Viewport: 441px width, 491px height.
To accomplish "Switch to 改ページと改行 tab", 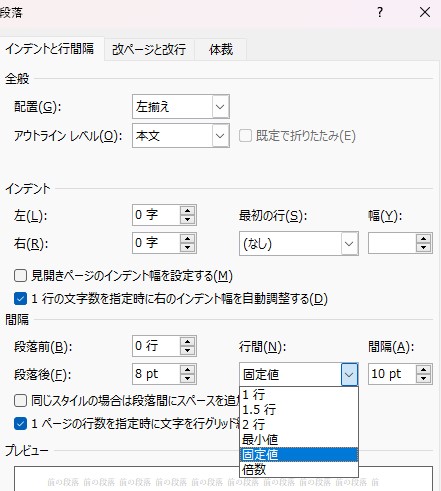I will pyautogui.click(x=149, y=50).
